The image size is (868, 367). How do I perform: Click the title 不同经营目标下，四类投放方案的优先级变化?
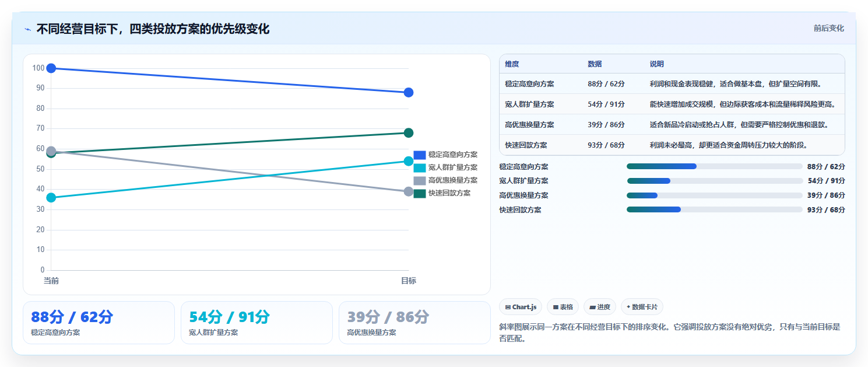[x=153, y=29]
